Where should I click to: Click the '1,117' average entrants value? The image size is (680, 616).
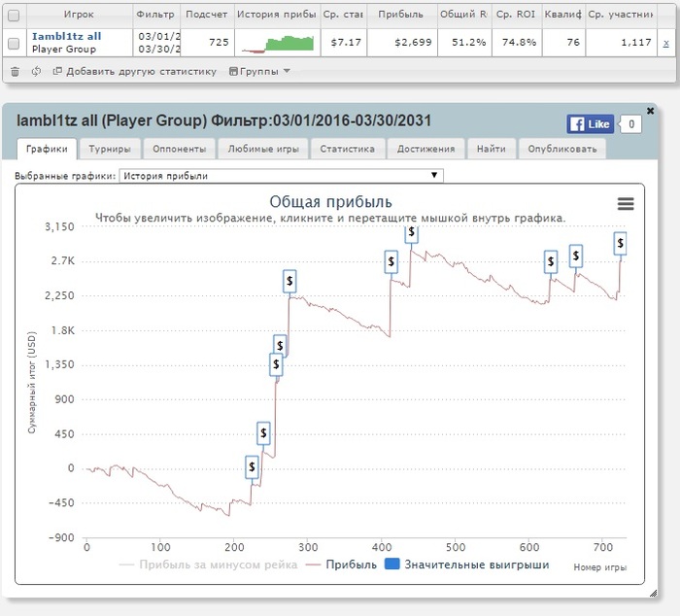click(636, 43)
